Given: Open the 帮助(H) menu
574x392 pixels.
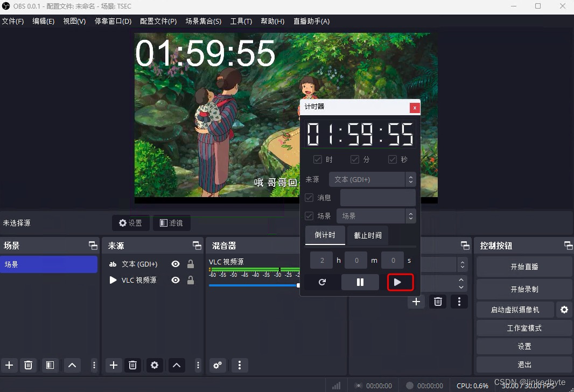Looking at the screenshot, I should tap(272, 21).
